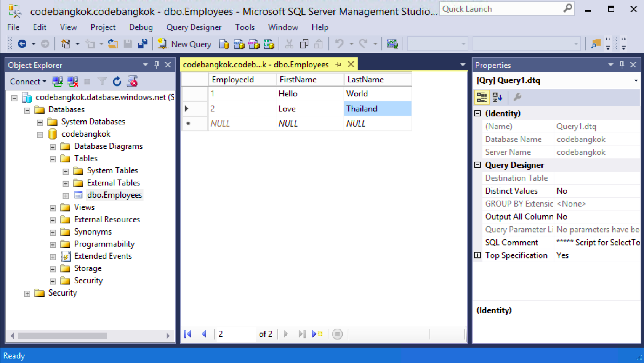Screen dimensions: 644x363
Task: Click the navigate backward arrow icon
Action: 22,44
